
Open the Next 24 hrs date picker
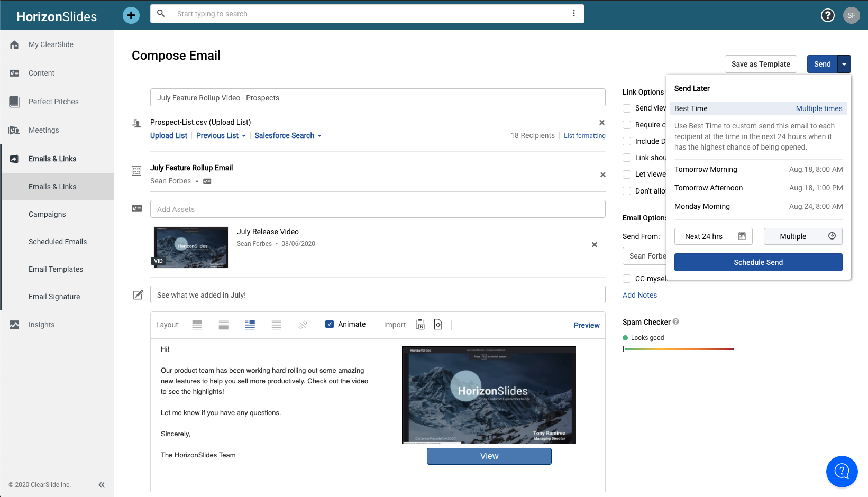coord(714,236)
